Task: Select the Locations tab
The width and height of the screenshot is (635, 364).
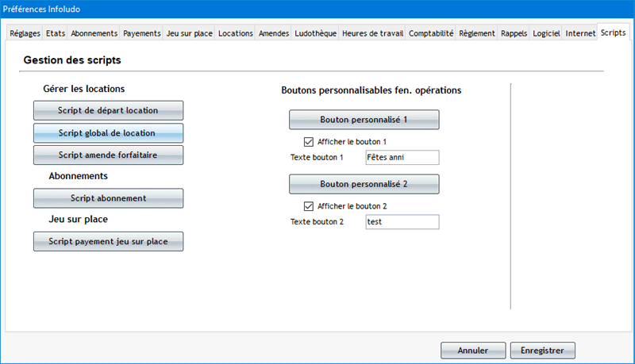Action: (235, 33)
